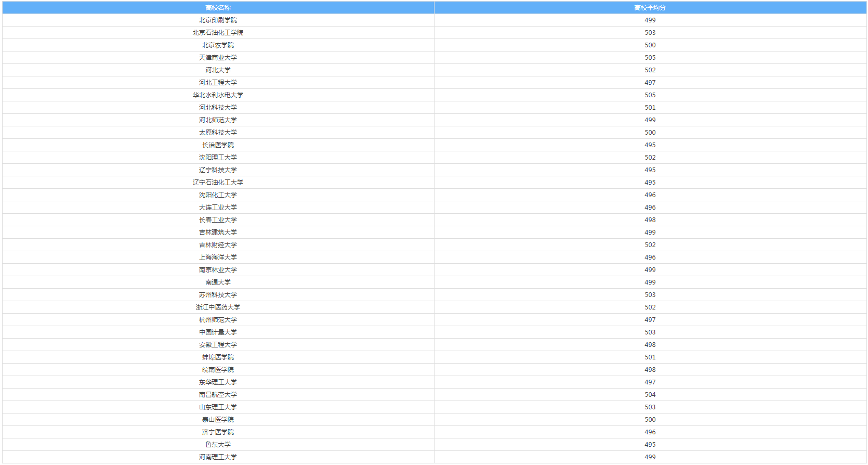The image size is (868, 465).
Task: Select the 安徽工程大学 name cell
Action: tap(218, 345)
